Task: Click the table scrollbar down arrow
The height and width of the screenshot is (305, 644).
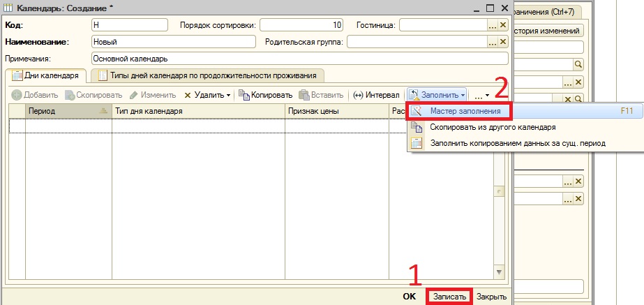Action: (499, 271)
